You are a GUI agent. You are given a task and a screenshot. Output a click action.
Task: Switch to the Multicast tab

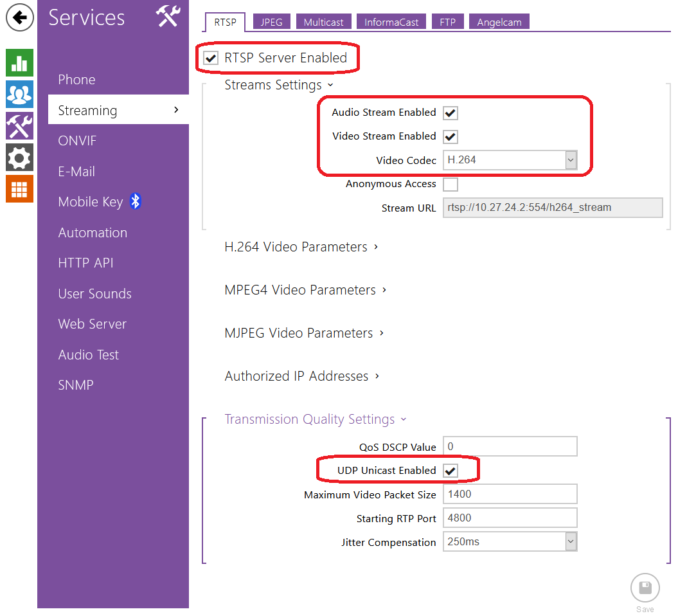[323, 22]
